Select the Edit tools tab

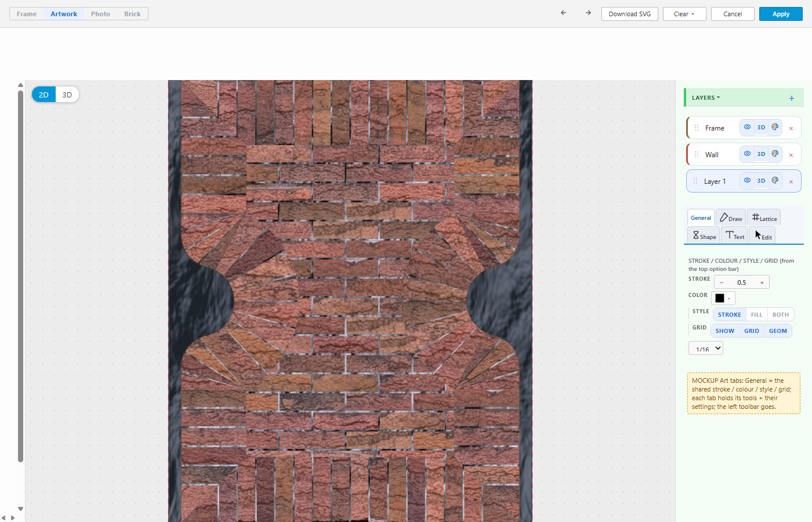[763, 235]
